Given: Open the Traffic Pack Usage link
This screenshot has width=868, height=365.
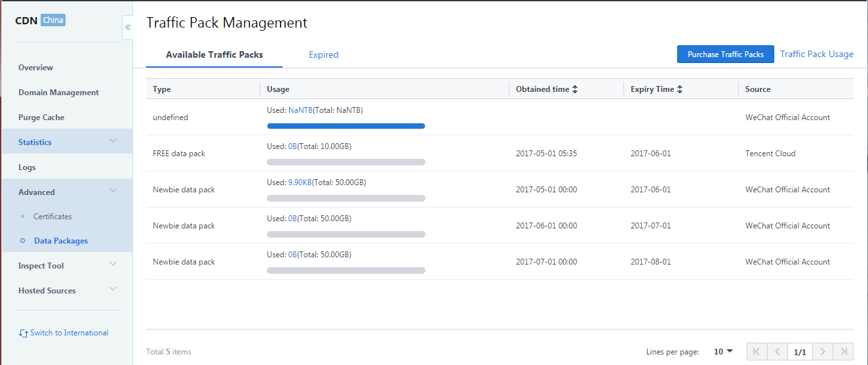Looking at the screenshot, I should pyautogui.click(x=817, y=54).
